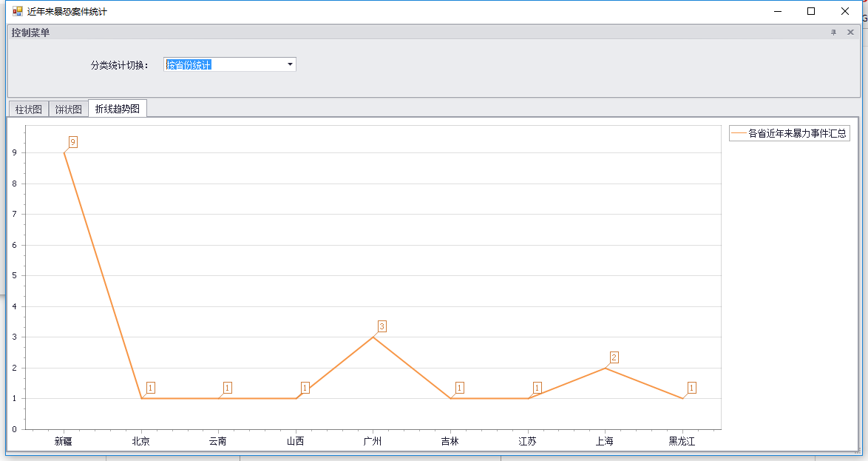The image size is (868, 461).
Task: Click the application icon in the title bar
Action: click(18, 11)
